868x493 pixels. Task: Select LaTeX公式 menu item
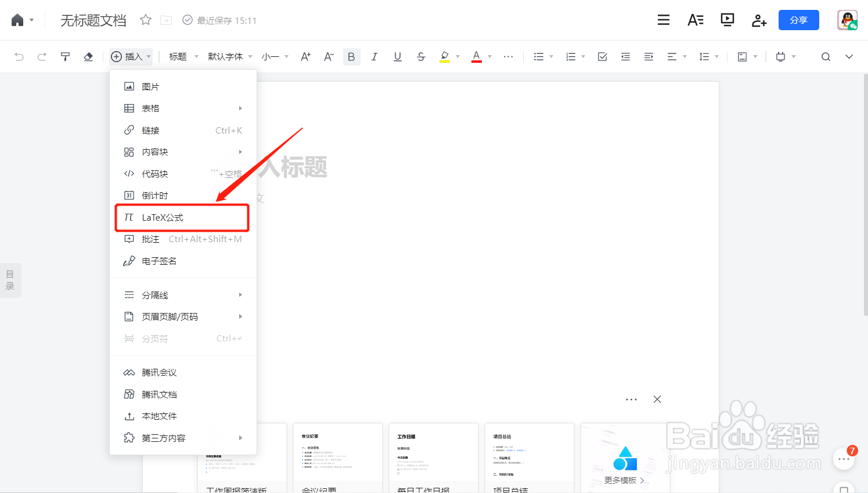183,217
